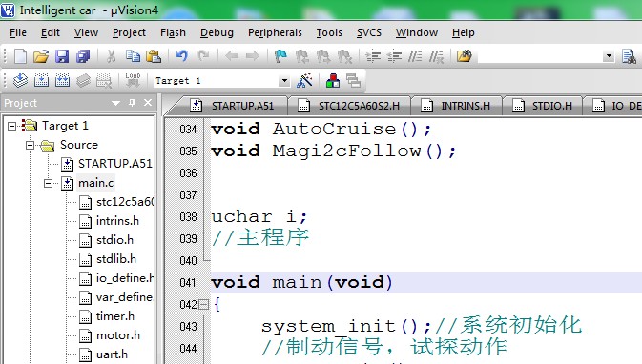Click the Undo arrow icon

[x=182, y=55]
